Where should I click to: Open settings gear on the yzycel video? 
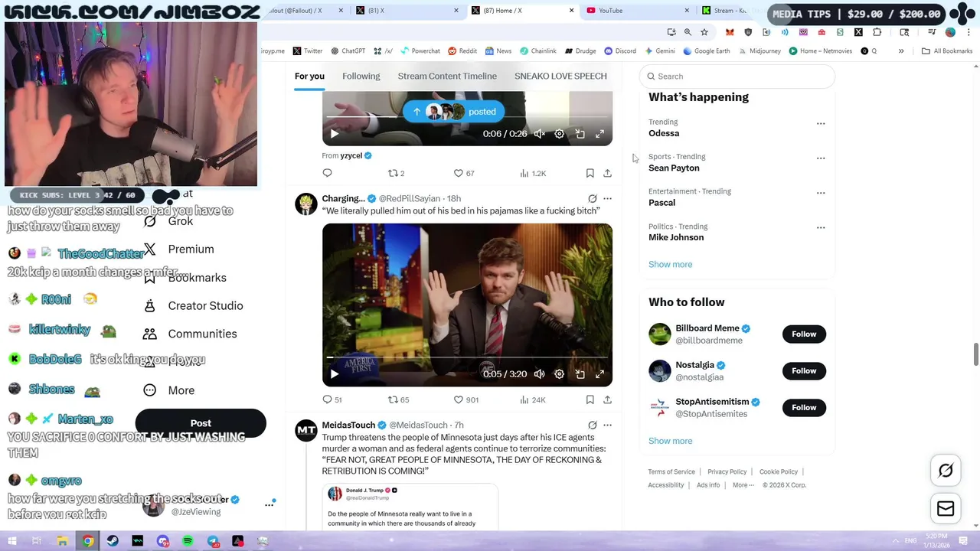click(x=560, y=134)
